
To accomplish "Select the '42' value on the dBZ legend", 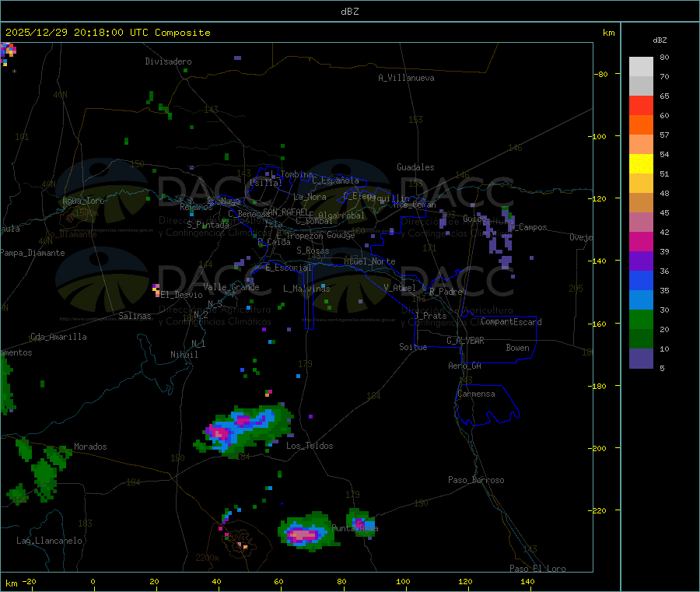I will click(664, 232).
